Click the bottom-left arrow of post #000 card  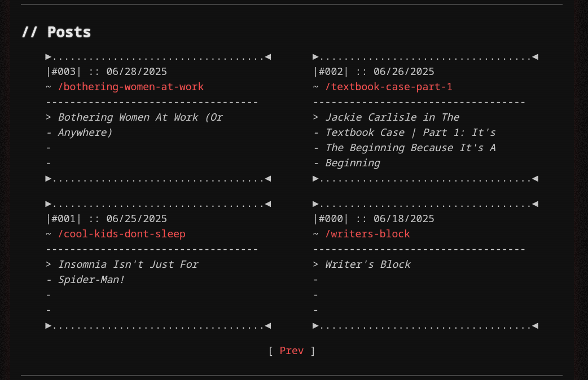(x=316, y=326)
